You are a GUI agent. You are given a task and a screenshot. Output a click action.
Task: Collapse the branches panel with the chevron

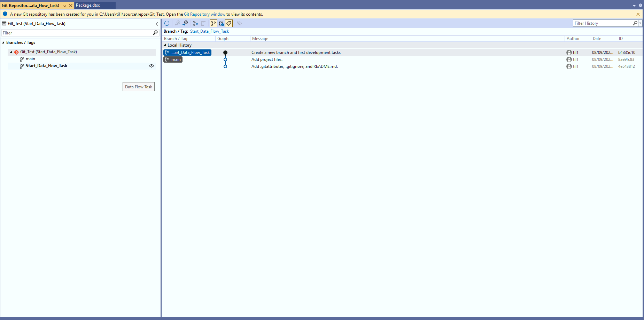[157, 24]
